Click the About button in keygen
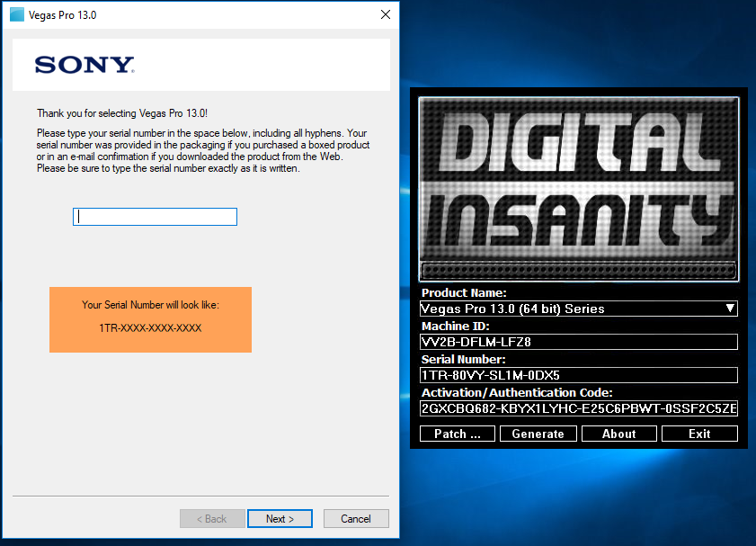Viewport: 756px width, 546px height. tap(619, 434)
